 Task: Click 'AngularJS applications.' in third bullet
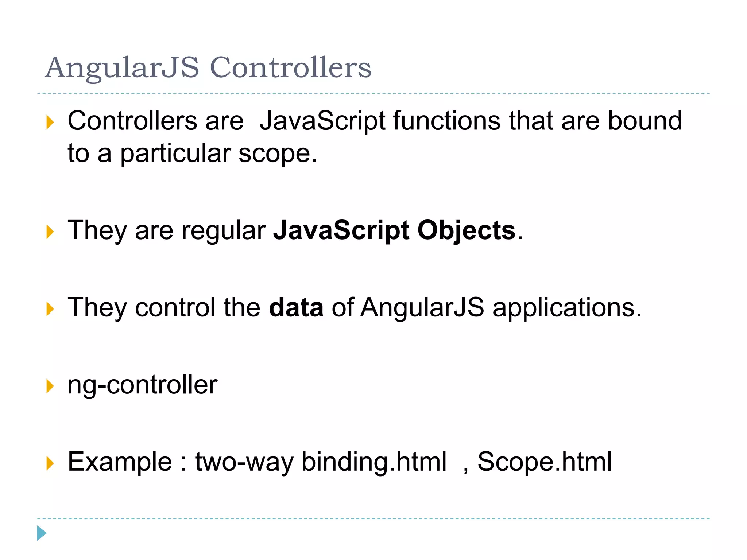pyautogui.click(x=501, y=308)
